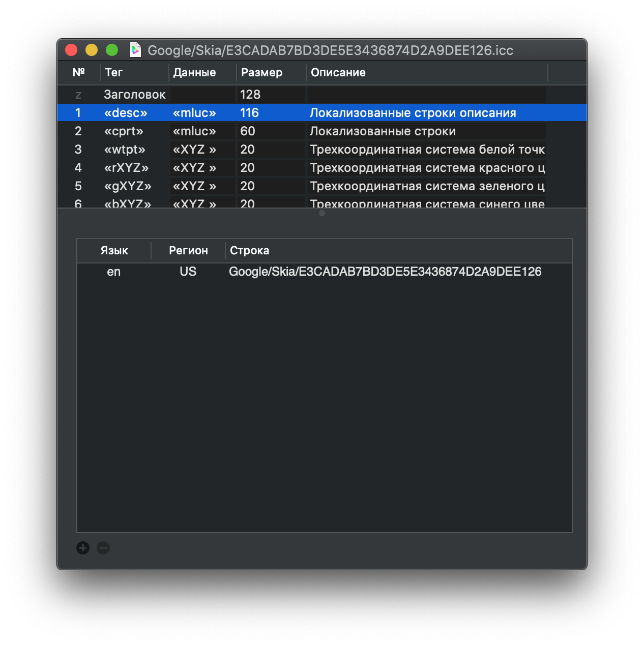
Task: Click «XYZ » data type in «wtpt» row
Action: (x=194, y=150)
